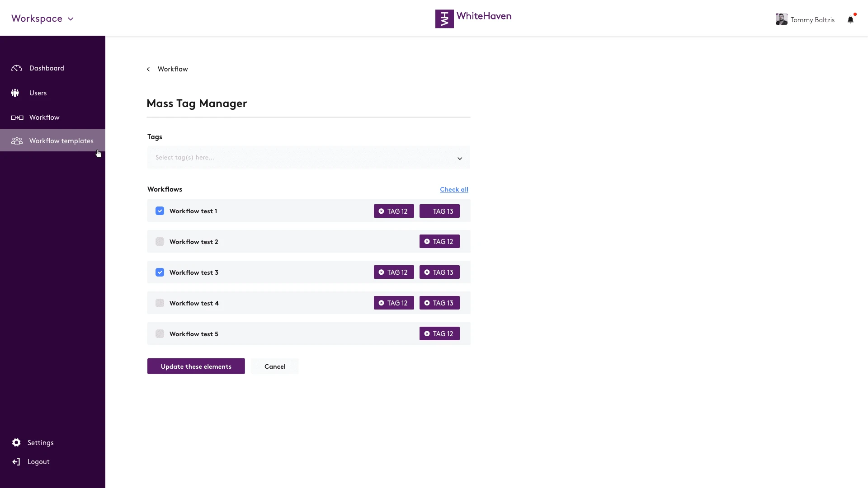Viewport: 868px width, 488px height.
Task: Enable the Workflow test 4 checkbox
Action: click(x=160, y=303)
